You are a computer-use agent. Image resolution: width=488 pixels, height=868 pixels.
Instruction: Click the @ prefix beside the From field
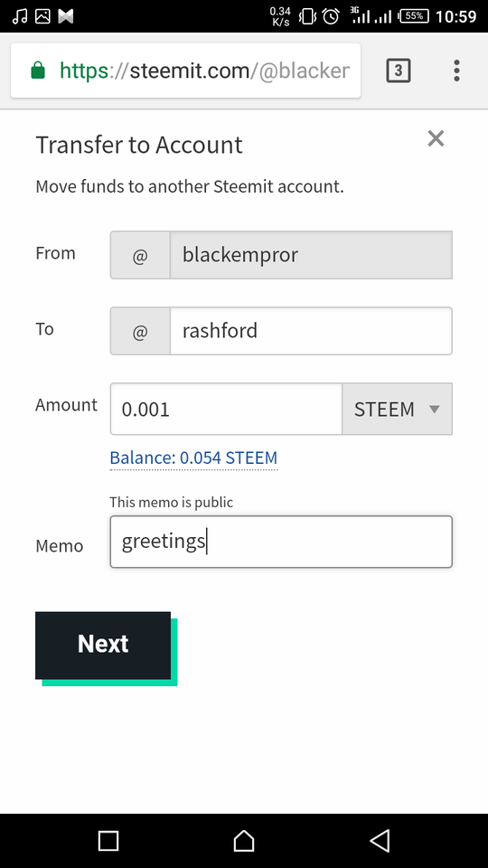tap(140, 255)
